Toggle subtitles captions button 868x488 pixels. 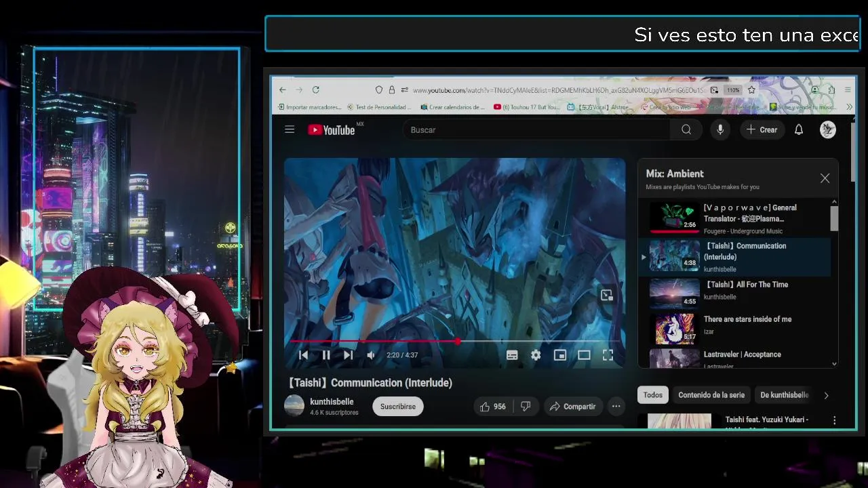(512, 355)
